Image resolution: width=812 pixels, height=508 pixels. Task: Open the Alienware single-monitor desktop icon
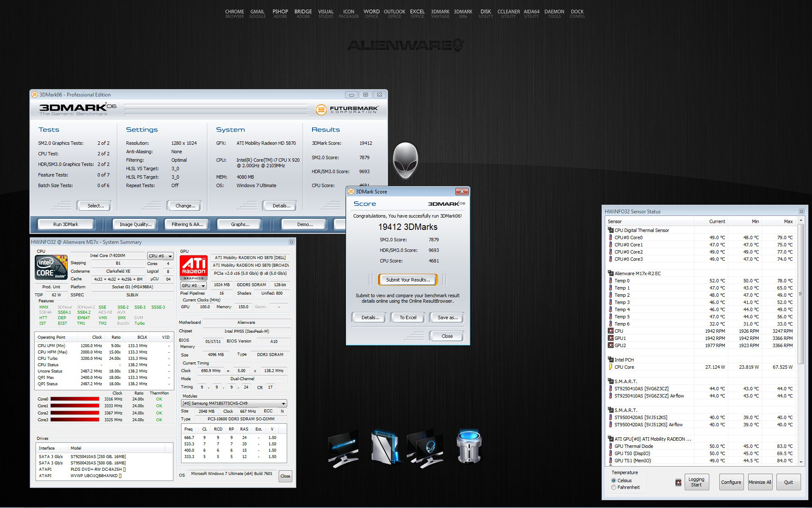[343, 450]
